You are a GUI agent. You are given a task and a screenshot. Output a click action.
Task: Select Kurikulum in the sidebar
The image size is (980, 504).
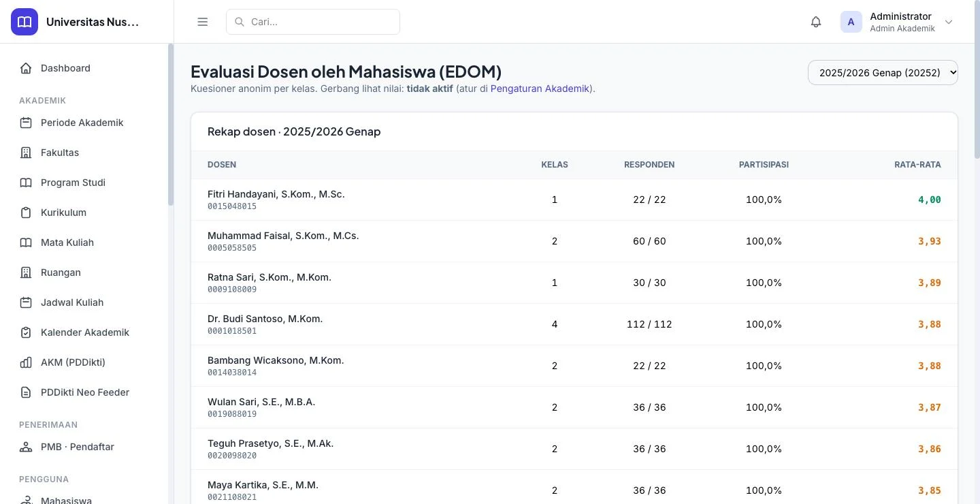click(84, 212)
